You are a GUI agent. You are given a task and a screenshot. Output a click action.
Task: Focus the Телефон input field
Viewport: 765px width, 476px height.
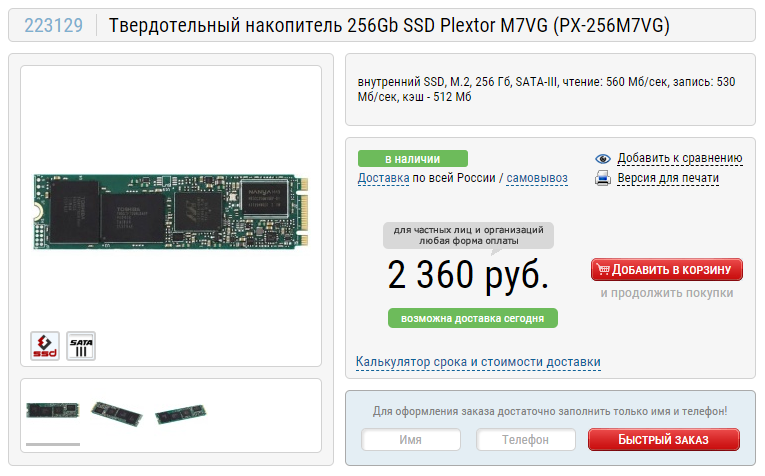(525, 439)
